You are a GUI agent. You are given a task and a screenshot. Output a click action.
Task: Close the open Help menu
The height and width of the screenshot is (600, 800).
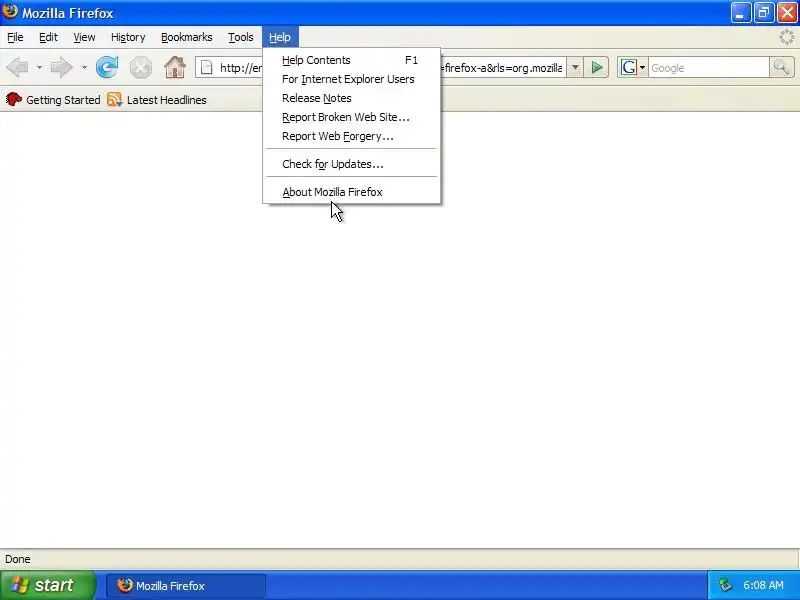pos(280,37)
